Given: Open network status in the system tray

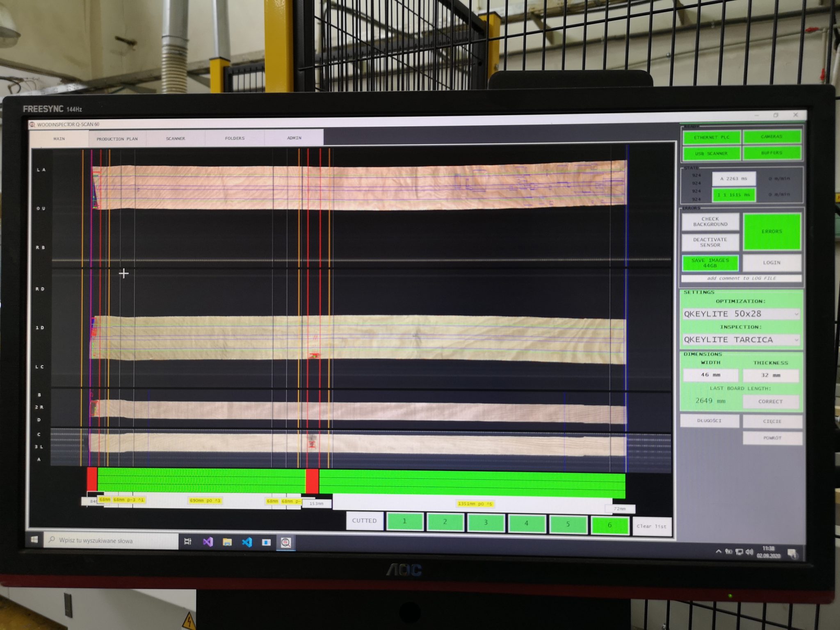Looking at the screenshot, I should click(x=739, y=552).
